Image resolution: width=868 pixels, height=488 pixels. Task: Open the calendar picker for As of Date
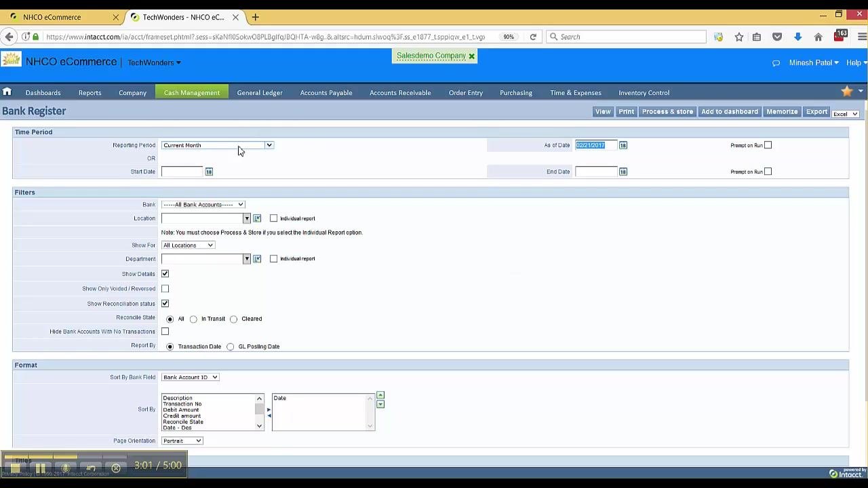623,145
